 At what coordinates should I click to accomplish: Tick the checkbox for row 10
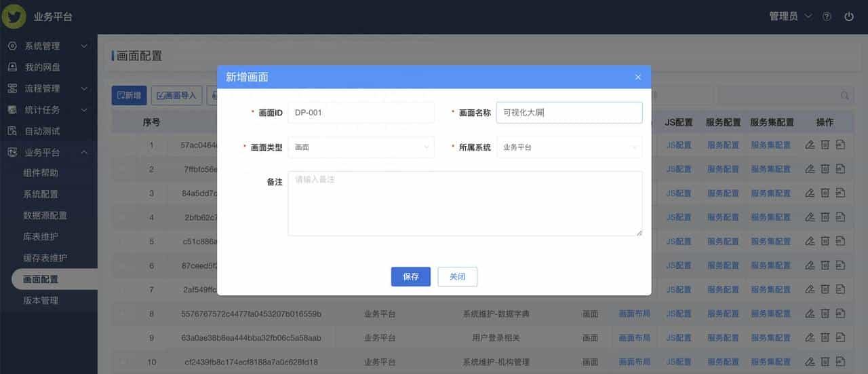pos(123,362)
